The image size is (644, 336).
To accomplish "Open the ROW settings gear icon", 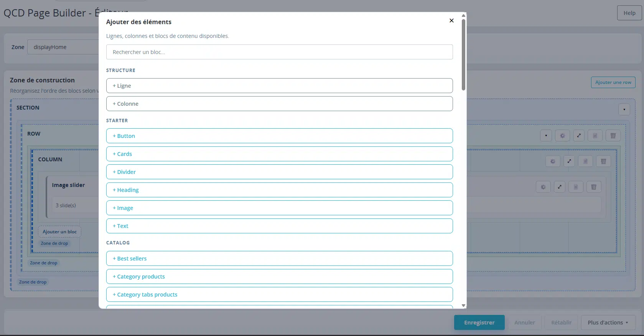I will click(x=562, y=136).
